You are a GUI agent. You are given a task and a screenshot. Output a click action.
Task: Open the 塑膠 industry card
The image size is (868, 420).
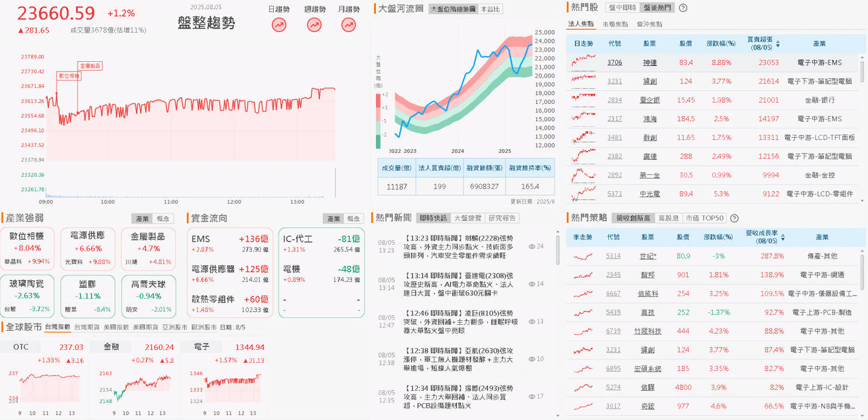(x=87, y=296)
